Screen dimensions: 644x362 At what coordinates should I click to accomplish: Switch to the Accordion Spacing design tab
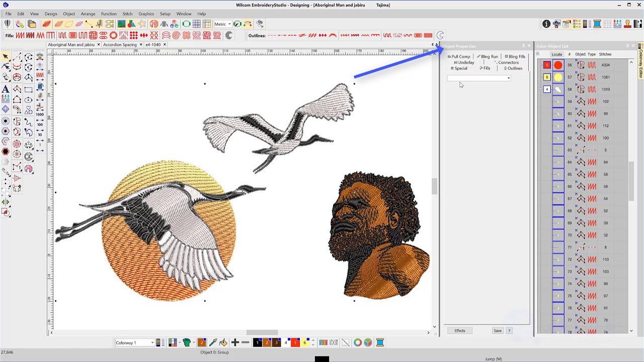pos(120,45)
